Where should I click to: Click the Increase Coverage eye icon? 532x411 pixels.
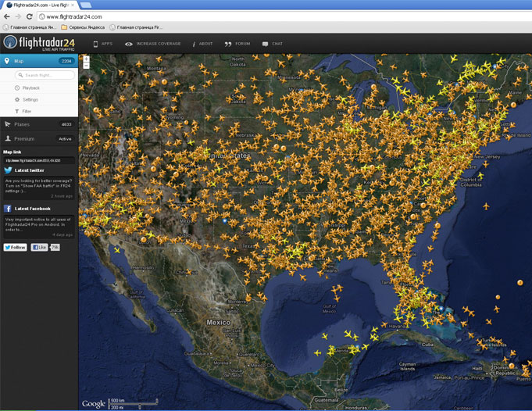click(x=129, y=44)
